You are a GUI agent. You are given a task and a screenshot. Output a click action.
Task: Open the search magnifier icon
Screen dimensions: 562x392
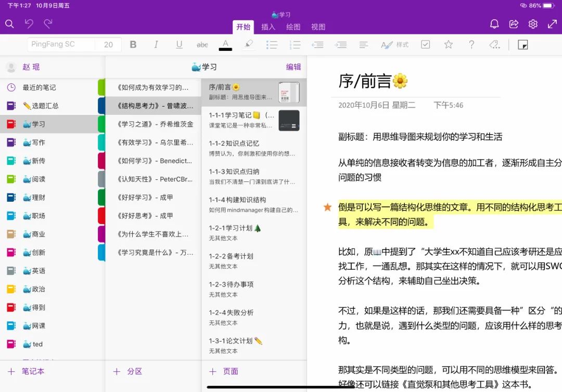(x=10, y=24)
